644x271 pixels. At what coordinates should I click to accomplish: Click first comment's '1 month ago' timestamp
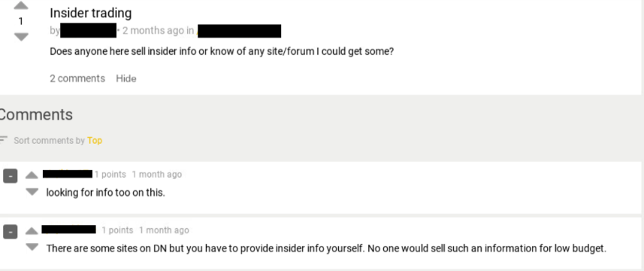(156, 175)
